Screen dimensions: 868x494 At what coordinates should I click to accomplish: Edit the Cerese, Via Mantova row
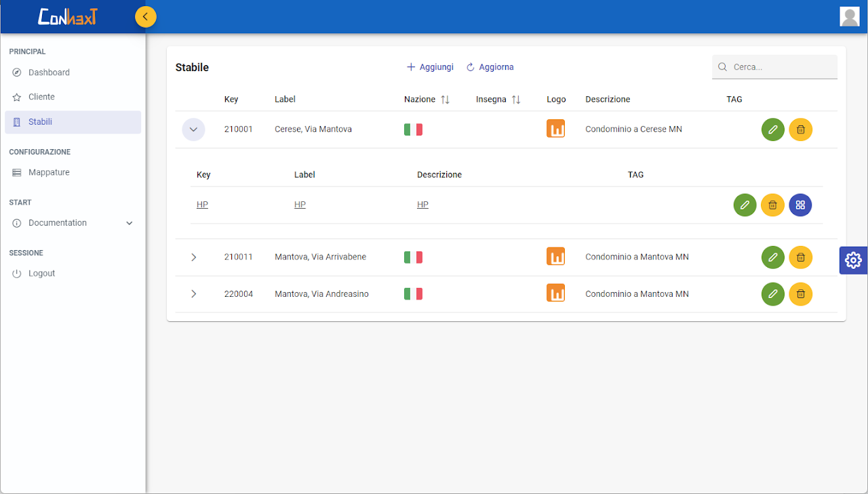(x=772, y=129)
